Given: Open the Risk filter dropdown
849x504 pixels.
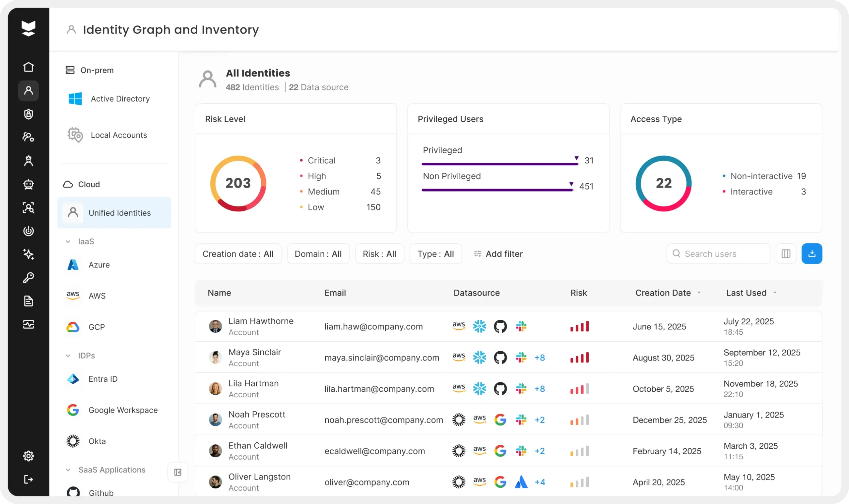Looking at the screenshot, I should [379, 254].
